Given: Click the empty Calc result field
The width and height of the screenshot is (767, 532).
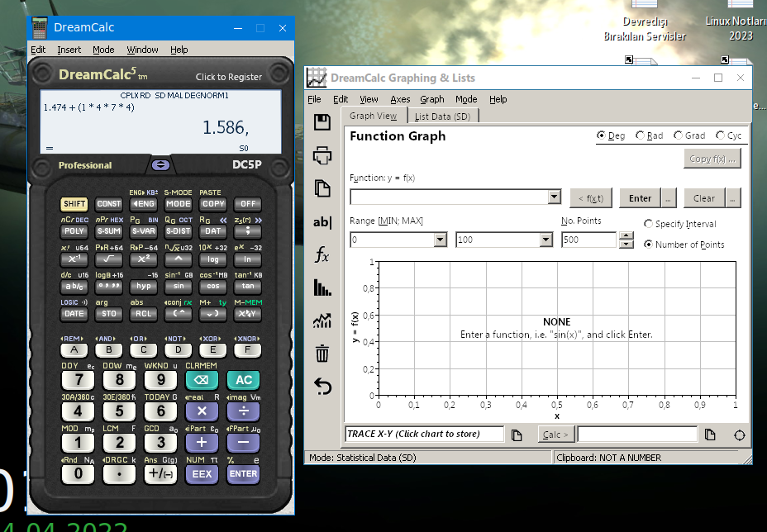Looking at the screenshot, I should (637, 434).
